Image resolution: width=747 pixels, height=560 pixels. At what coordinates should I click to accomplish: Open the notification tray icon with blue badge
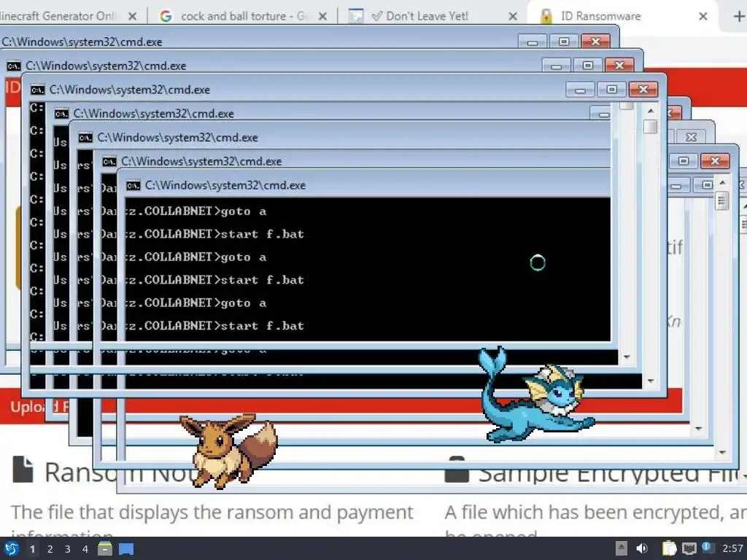click(708, 548)
